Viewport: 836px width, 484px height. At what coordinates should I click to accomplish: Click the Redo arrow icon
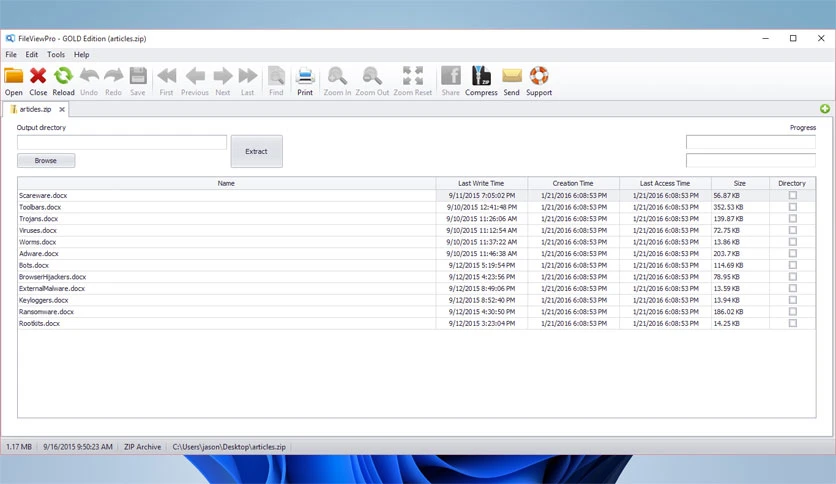tap(113, 76)
